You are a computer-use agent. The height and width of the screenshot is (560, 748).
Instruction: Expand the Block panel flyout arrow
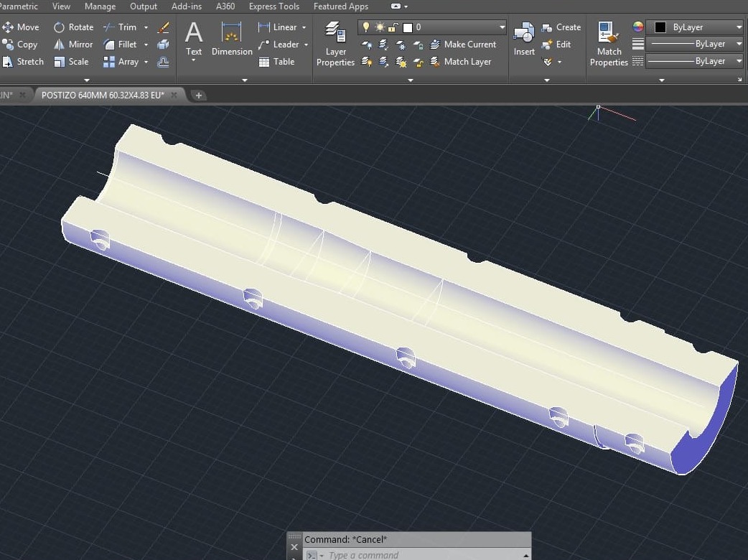(x=547, y=80)
